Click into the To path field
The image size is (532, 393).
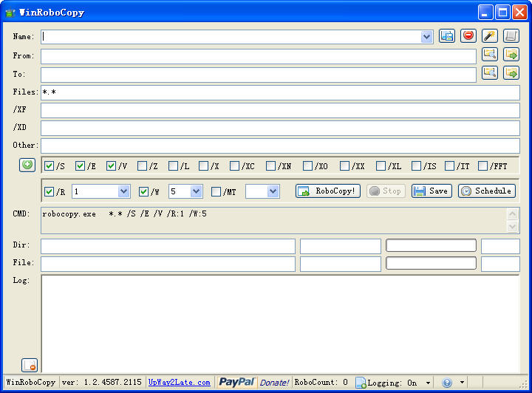coord(259,75)
